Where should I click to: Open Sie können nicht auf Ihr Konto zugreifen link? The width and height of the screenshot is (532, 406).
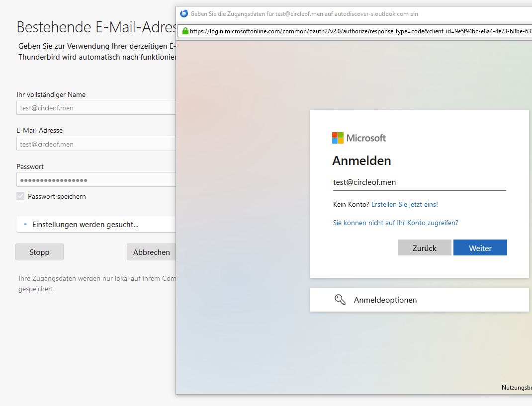396,223
